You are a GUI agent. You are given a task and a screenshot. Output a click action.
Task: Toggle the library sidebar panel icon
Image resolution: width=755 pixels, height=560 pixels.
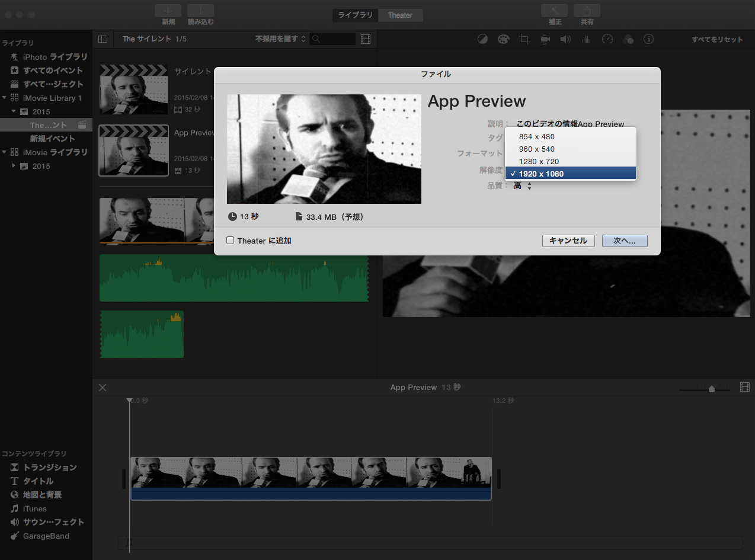(x=103, y=39)
